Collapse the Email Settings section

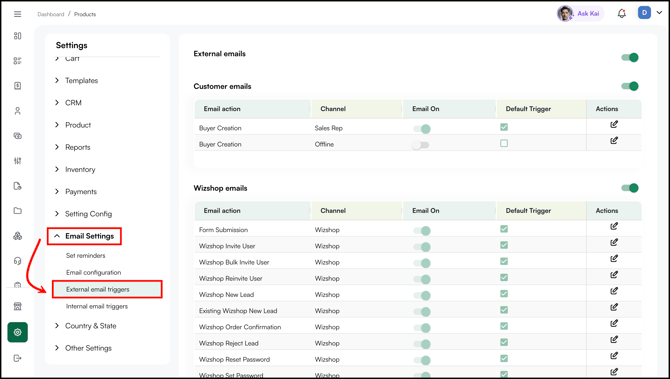pos(84,236)
